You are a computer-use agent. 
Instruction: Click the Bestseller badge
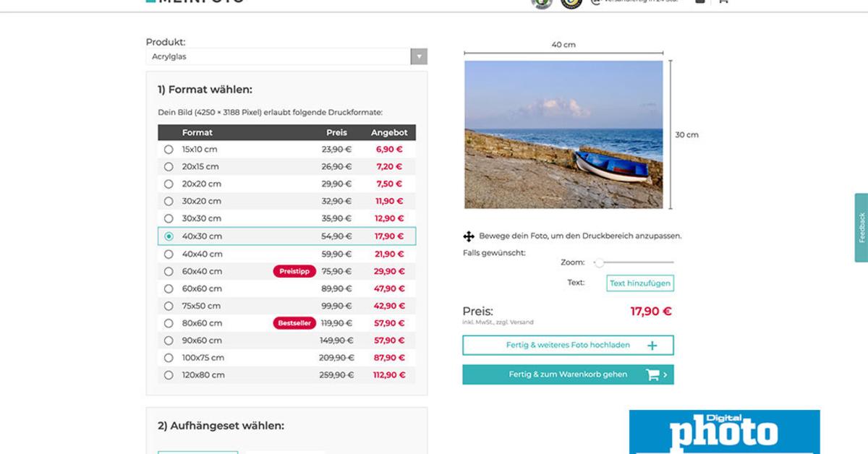pyautogui.click(x=294, y=323)
